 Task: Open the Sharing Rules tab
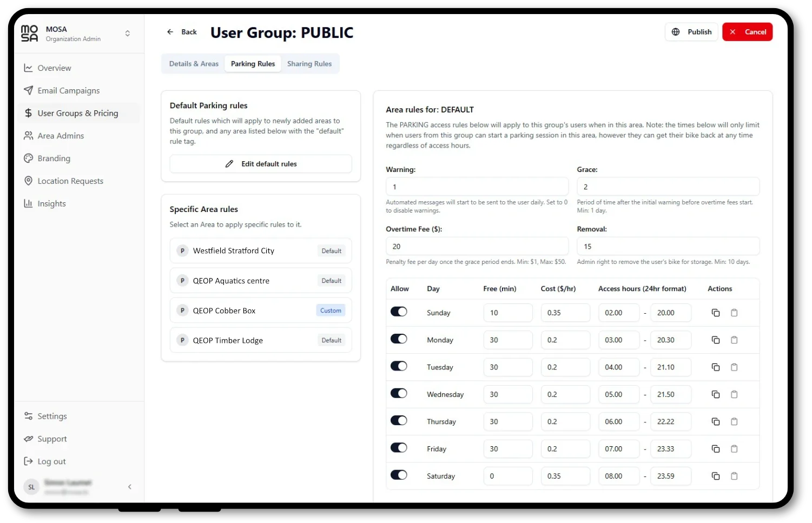(x=309, y=64)
